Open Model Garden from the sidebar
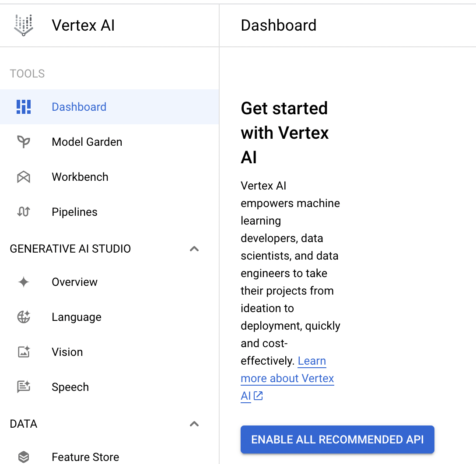This screenshot has height=464, width=476. [x=87, y=142]
